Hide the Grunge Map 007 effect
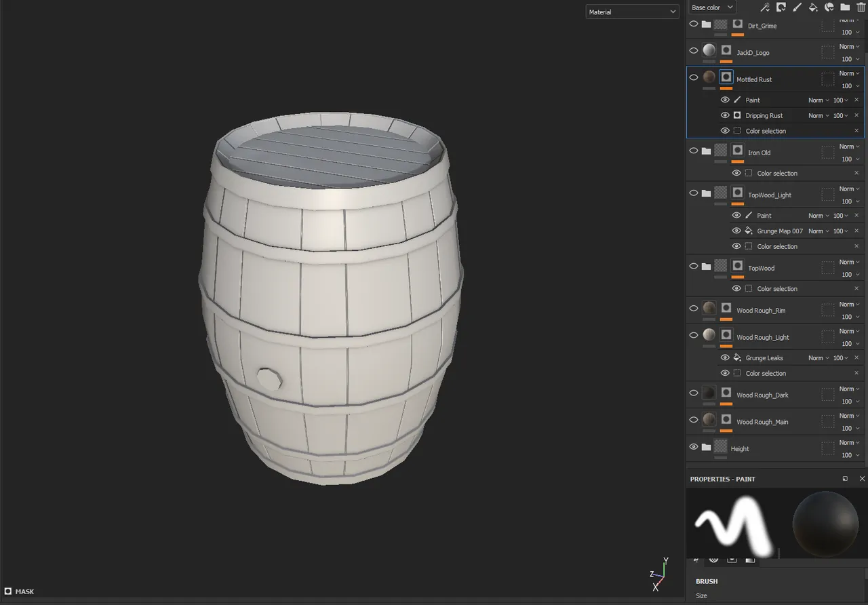 click(736, 231)
